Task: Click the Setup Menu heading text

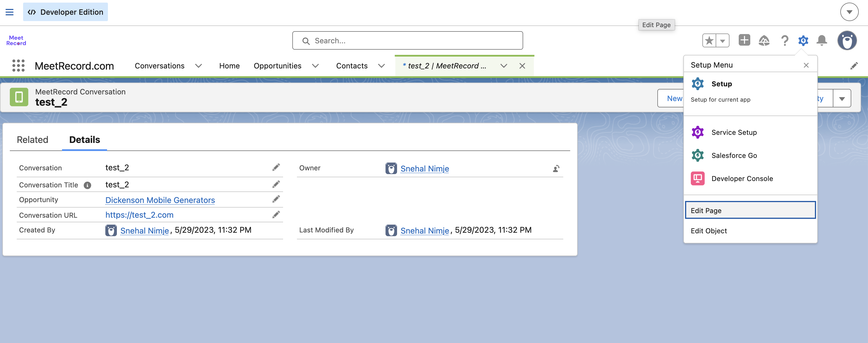Action: pos(712,65)
